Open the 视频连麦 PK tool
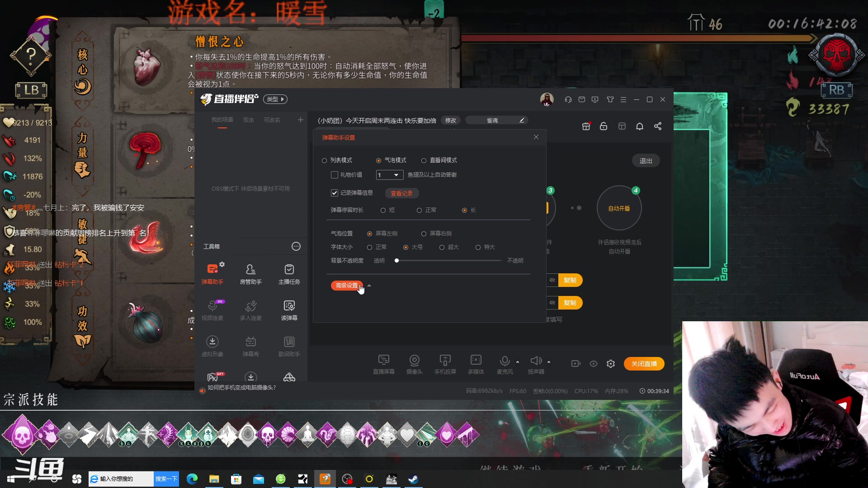The height and width of the screenshot is (488, 868). click(x=212, y=310)
